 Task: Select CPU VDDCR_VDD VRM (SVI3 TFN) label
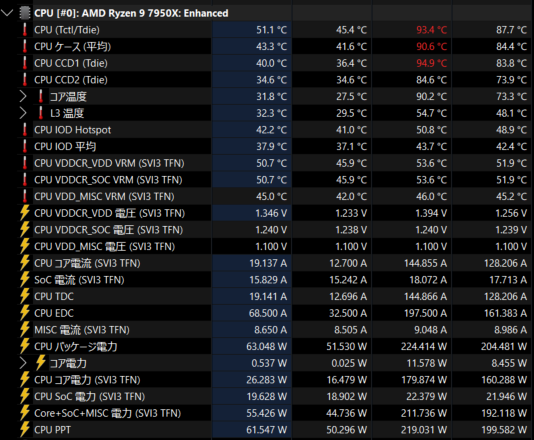tap(109, 163)
